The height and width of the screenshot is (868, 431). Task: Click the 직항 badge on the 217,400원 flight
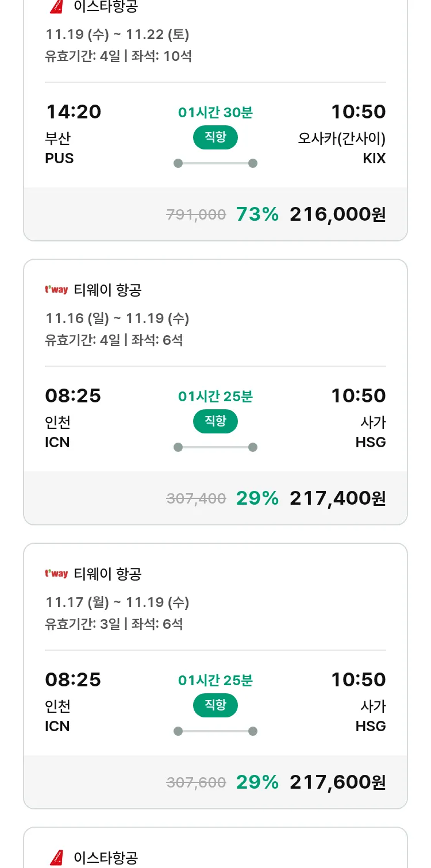tap(215, 421)
